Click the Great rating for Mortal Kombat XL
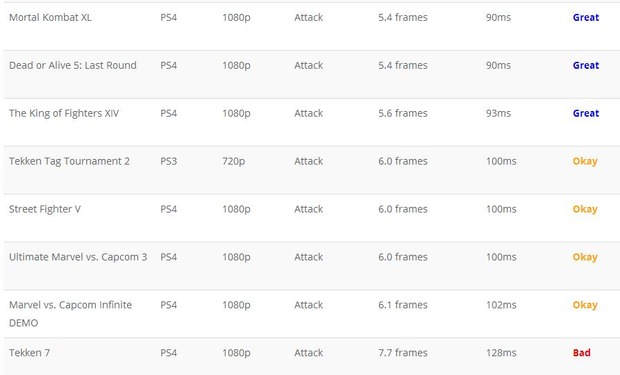 tap(586, 17)
